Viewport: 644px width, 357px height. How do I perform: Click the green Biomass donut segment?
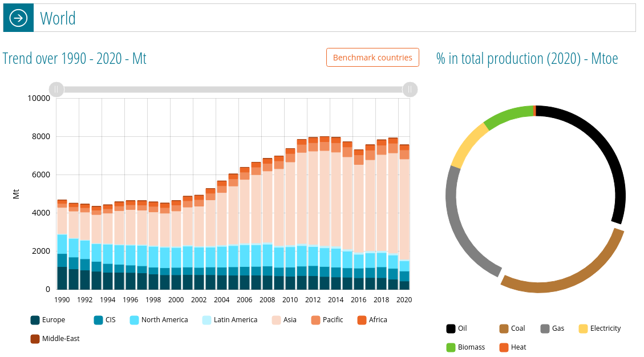point(508,115)
